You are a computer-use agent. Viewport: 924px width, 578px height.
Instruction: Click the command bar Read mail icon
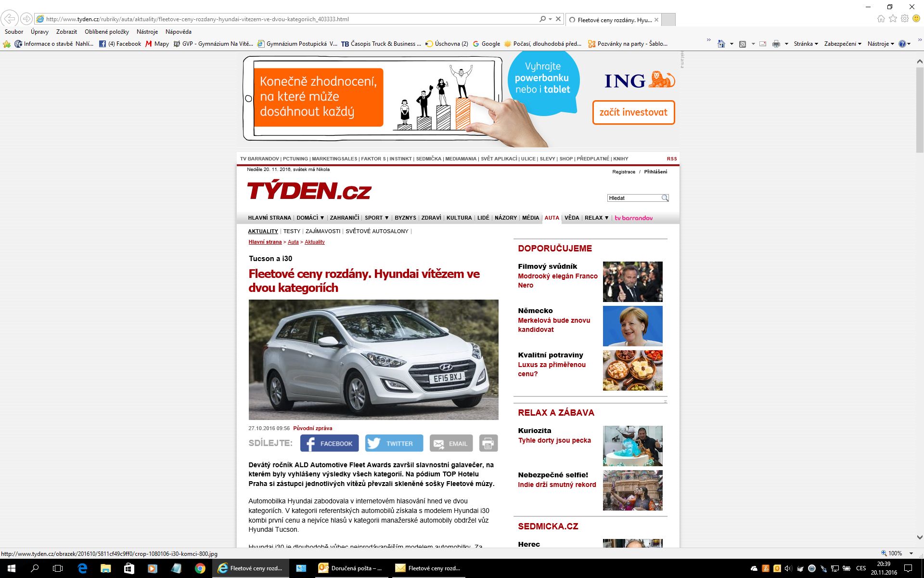763,44
